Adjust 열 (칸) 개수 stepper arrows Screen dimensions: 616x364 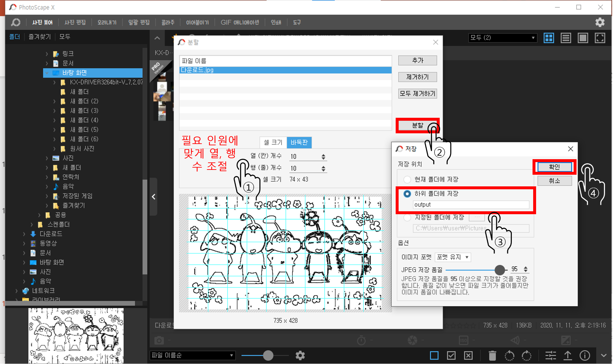coord(323,157)
